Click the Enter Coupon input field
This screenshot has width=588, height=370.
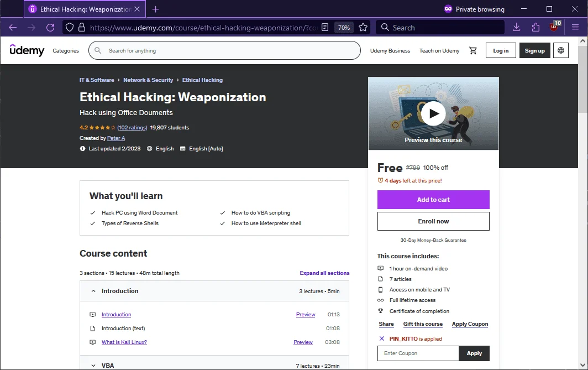click(418, 353)
